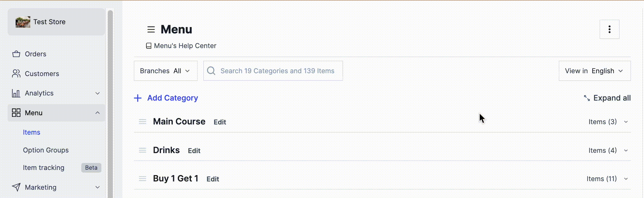
Task: Click the plus icon for Add Category
Action: (x=138, y=98)
